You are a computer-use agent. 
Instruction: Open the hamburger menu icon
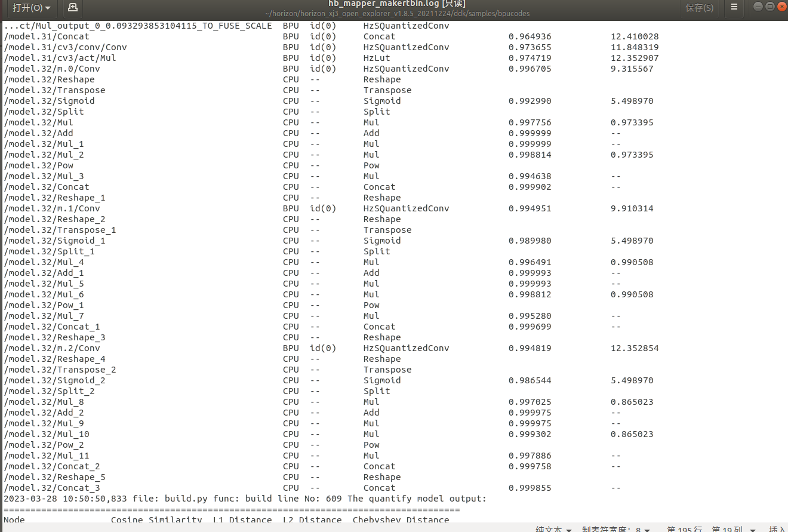coord(734,8)
